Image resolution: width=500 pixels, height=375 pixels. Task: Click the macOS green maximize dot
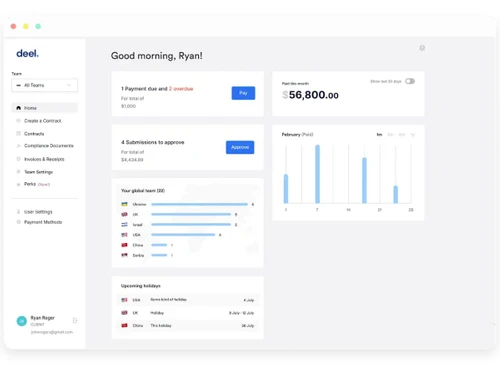click(38, 26)
